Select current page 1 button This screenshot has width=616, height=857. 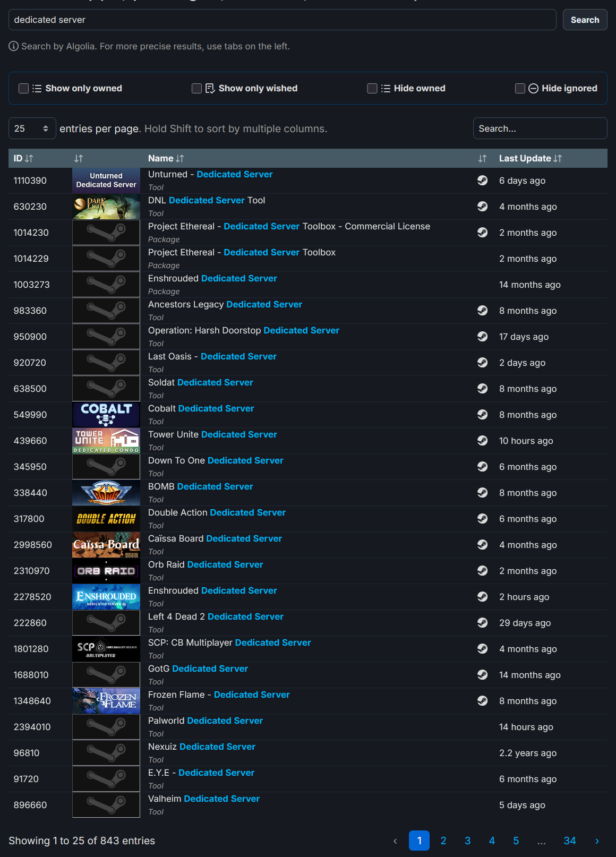(x=419, y=841)
